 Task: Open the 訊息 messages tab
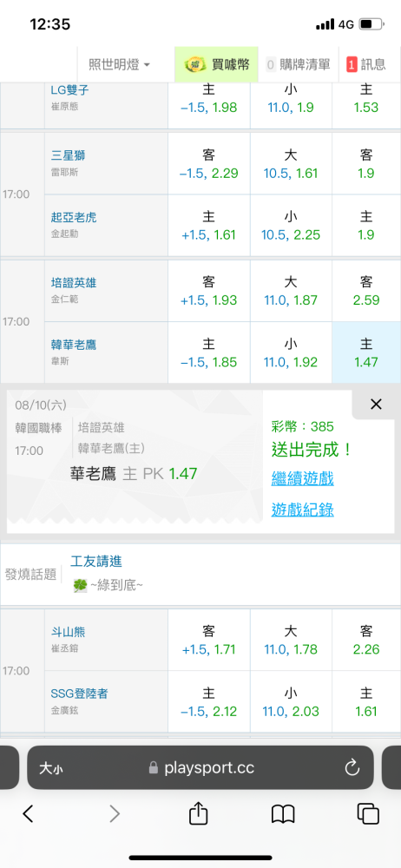pyautogui.click(x=366, y=64)
